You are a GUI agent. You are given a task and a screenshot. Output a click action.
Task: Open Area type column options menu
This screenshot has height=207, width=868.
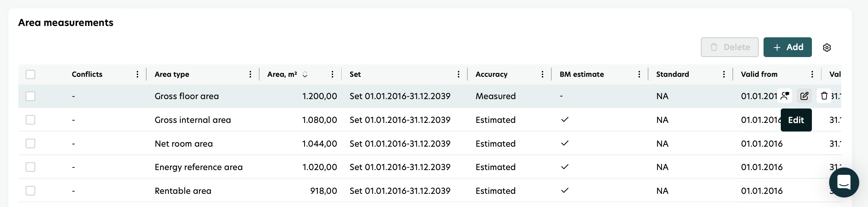pos(250,74)
